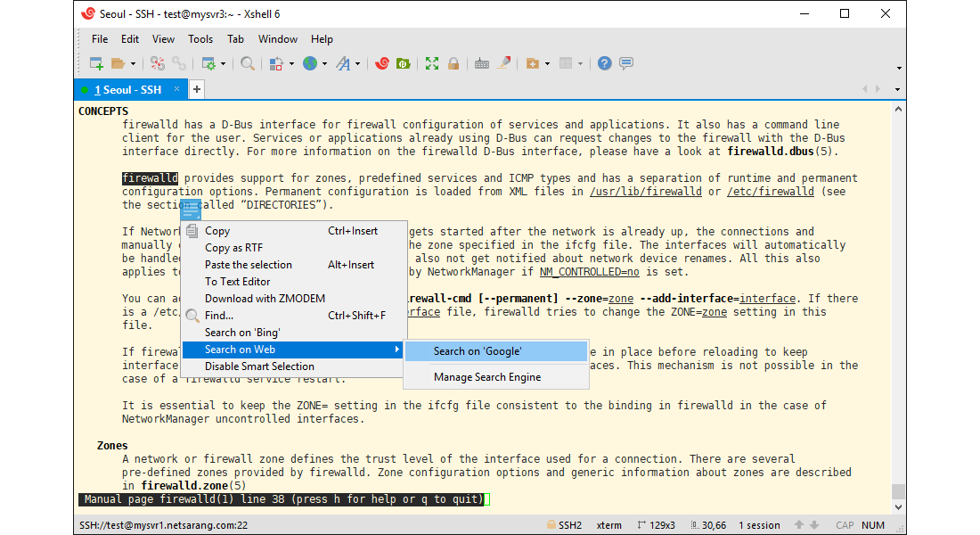Choose Find... in context menu
Screen dimensions: 980x535
coord(294,316)
